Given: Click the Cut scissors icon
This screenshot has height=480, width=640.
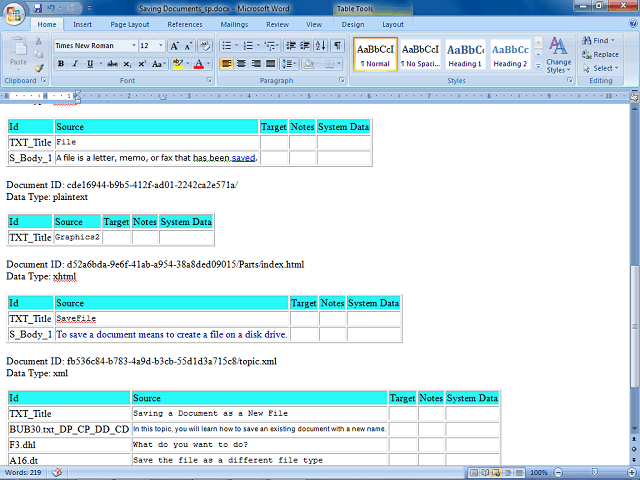Looking at the screenshot, I should [x=38, y=41].
